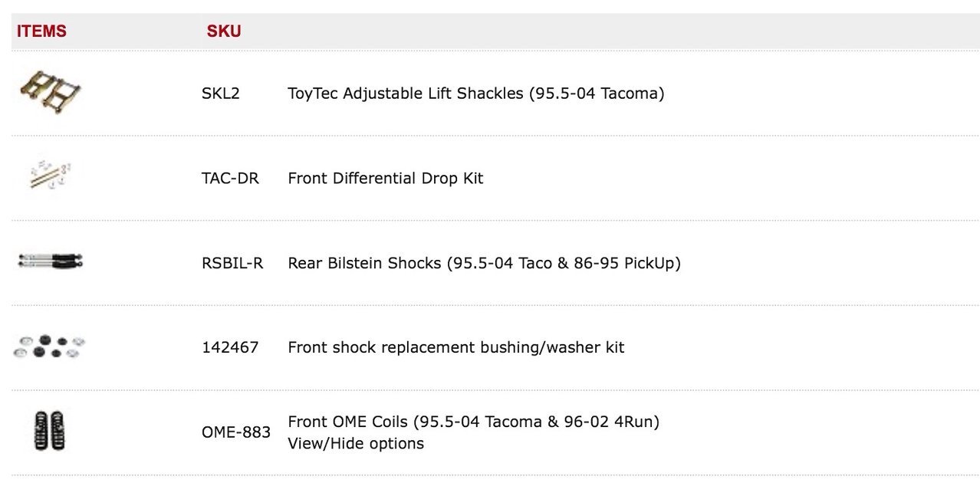The width and height of the screenshot is (980, 483).
Task: Select the OME-883 SKU code
Action: coord(236,432)
